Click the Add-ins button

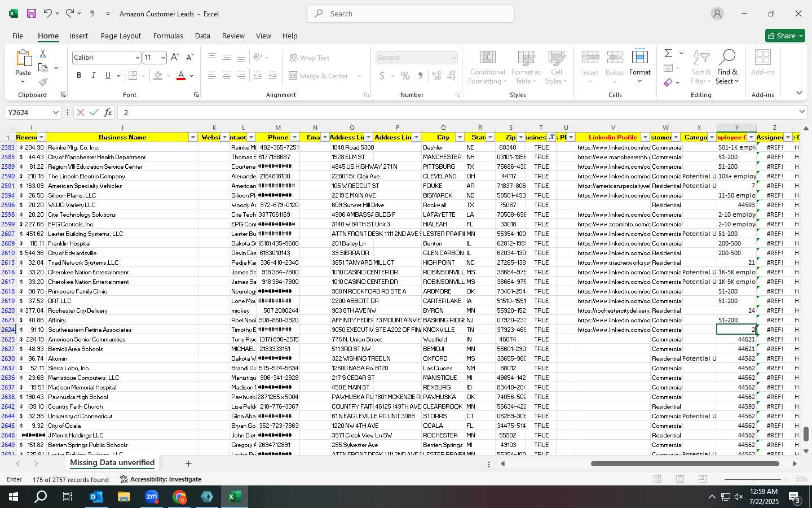coord(763,63)
